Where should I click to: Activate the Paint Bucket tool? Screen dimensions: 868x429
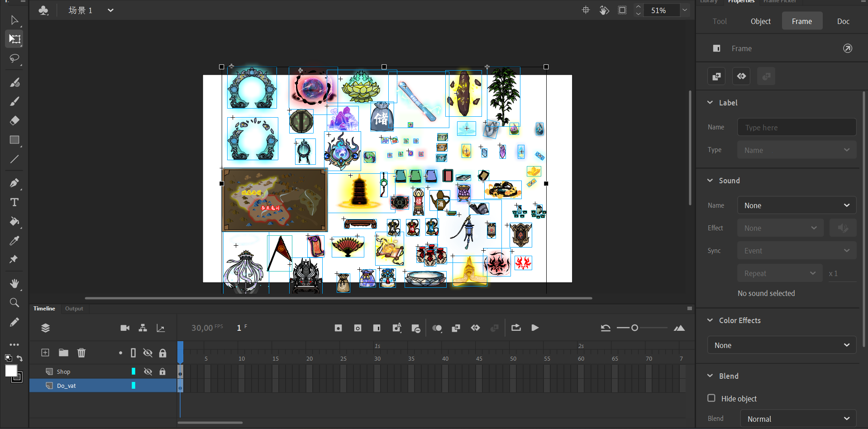tap(14, 221)
